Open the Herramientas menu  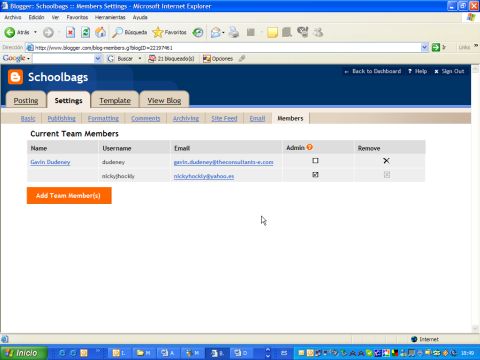point(110,17)
